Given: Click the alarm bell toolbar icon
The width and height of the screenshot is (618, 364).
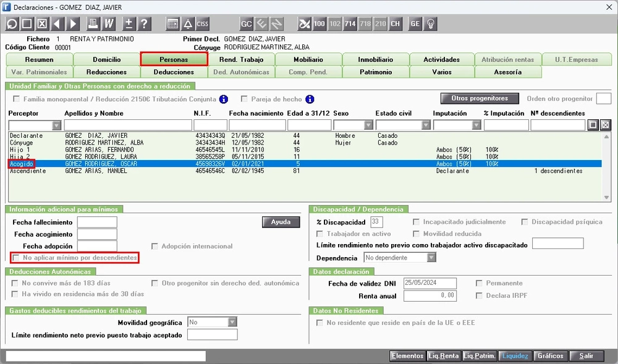Looking at the screenshot, I should click(188, 24).
